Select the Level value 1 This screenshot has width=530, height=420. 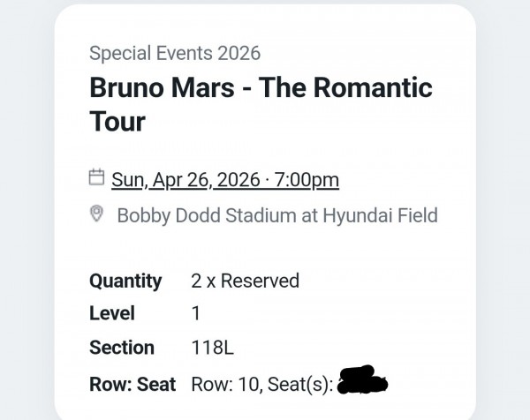[x=196, y=313]
